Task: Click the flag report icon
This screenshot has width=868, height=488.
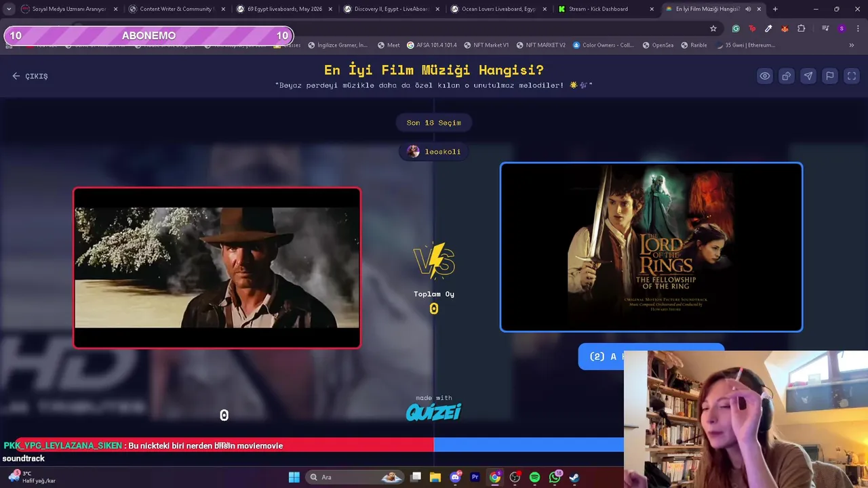Action: click(x=830, y=76)
